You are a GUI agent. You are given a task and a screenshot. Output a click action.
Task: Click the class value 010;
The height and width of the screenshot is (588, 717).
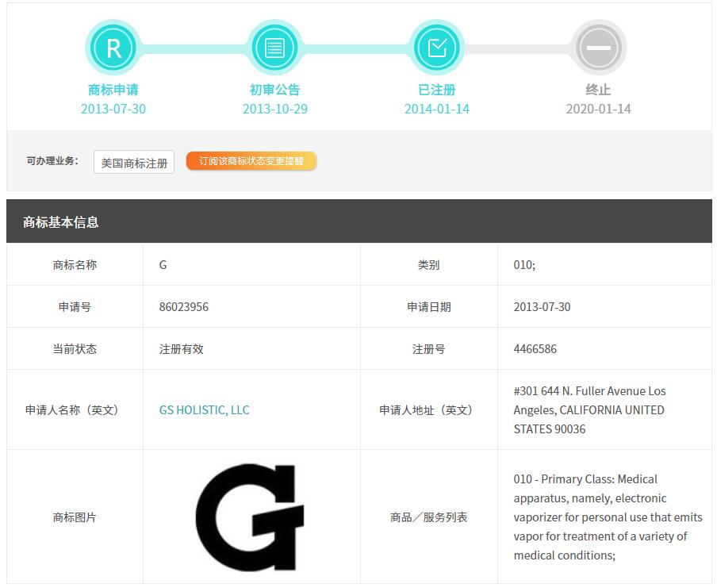tap(524, 265)
